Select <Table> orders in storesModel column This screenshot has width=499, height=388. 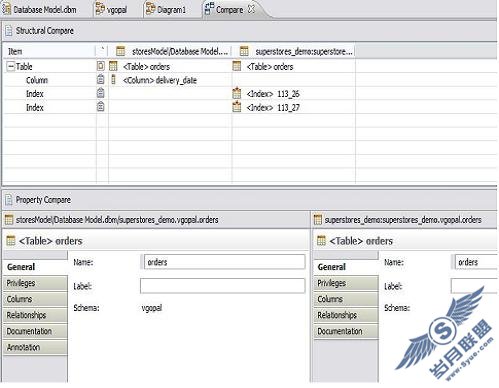click(x=146, y=67)
